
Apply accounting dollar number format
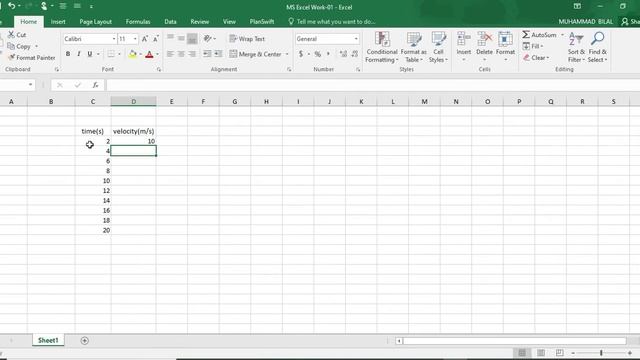[301, 54]
